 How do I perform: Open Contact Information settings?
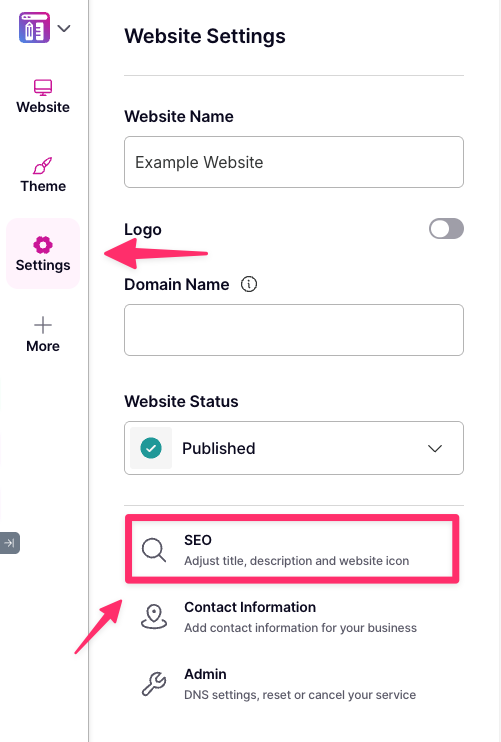pos(293,617)
